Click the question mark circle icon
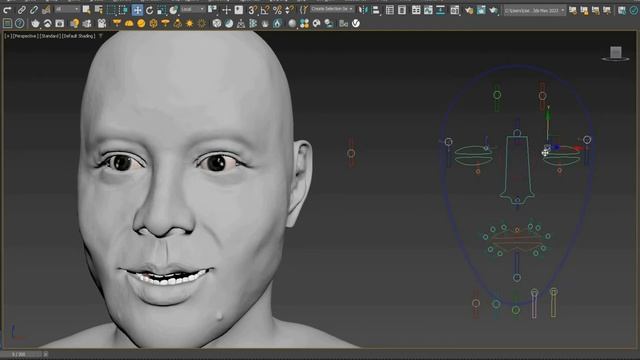 19,24
